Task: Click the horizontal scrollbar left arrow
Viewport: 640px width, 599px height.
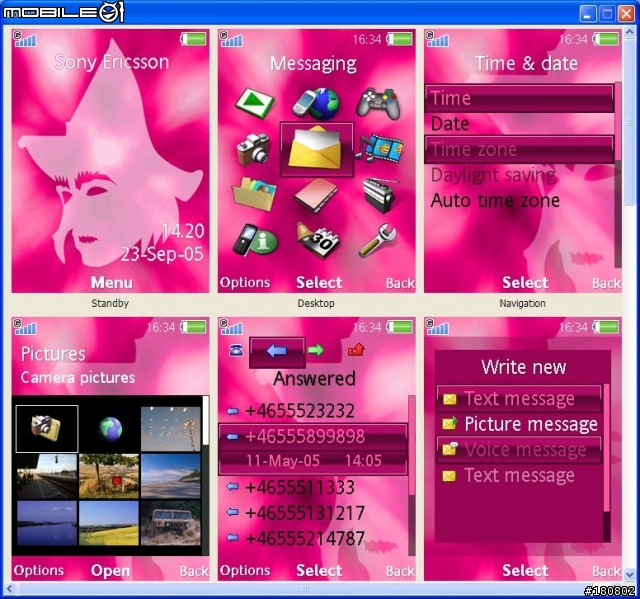Action: tap(9, 588)
